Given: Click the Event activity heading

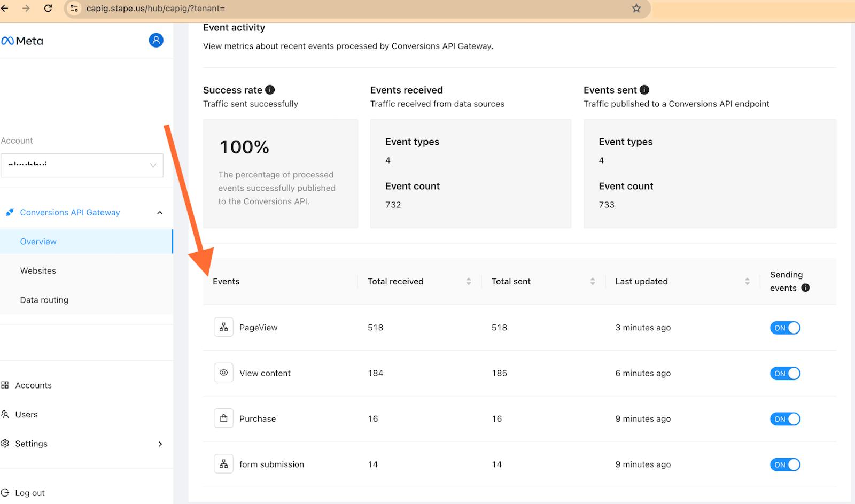Looking at the screenshot, I should click(234, 27).
